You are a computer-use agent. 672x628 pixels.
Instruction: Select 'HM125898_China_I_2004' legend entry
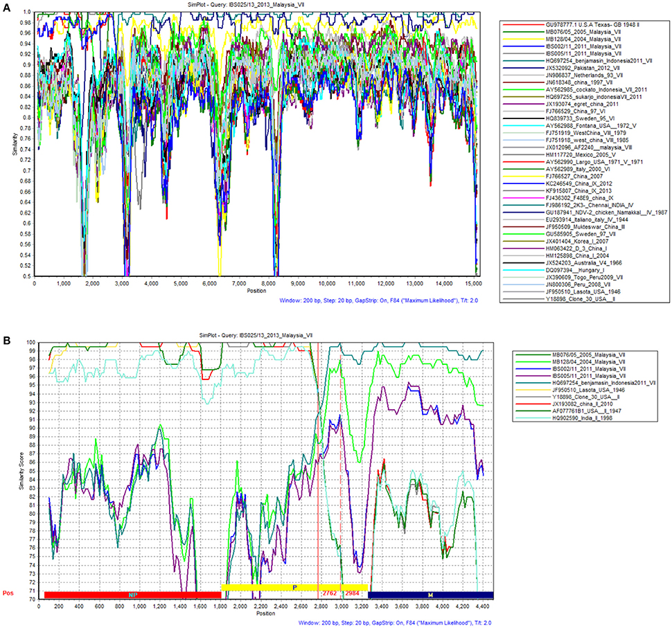[x=577, y=256]
